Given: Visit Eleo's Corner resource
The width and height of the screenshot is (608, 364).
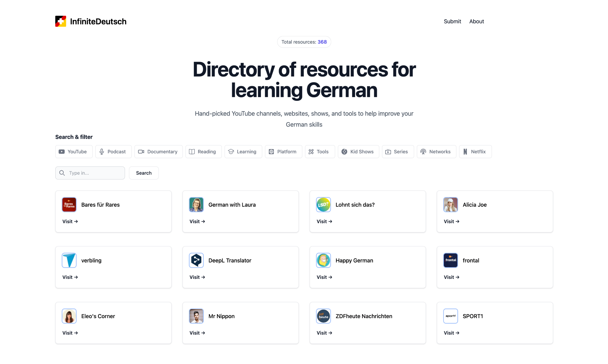Looking at the screenshot, I should point(70,333).
